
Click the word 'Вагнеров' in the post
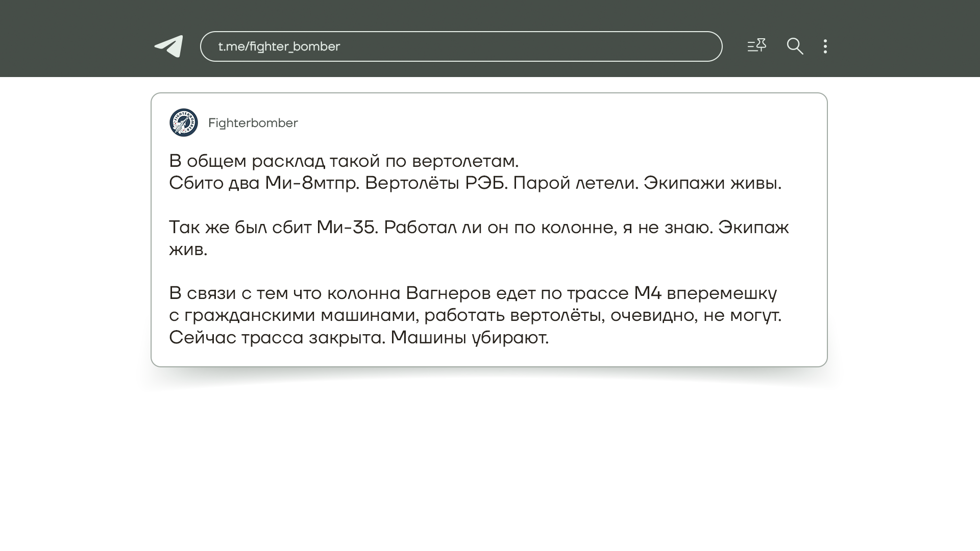(x=448, y=293)
